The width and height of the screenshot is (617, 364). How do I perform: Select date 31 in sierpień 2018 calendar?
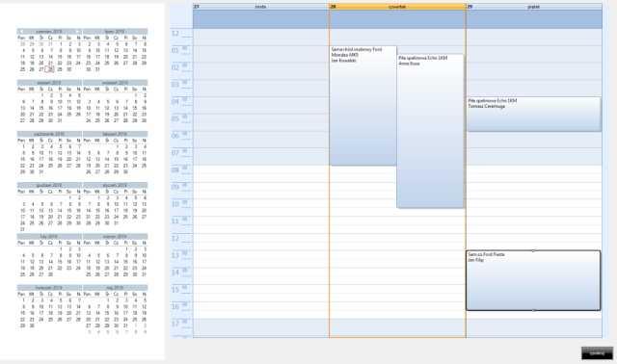coord(60,120)
